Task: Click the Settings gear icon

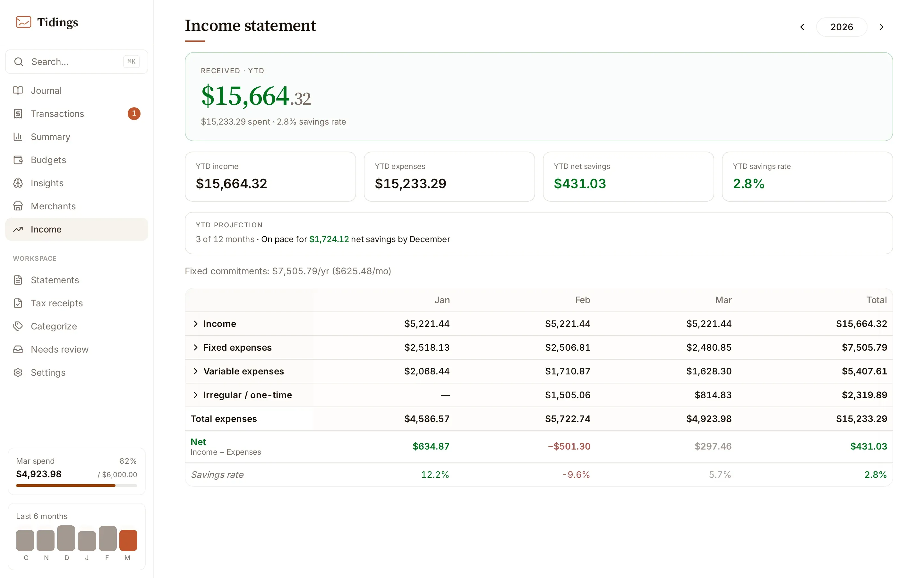Action: (18, 373)
